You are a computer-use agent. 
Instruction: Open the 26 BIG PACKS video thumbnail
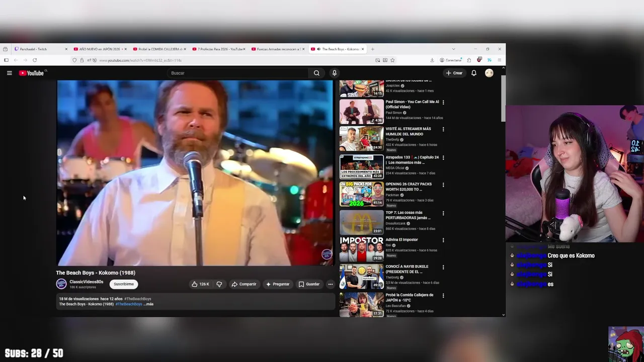click(x=361, y=194)
